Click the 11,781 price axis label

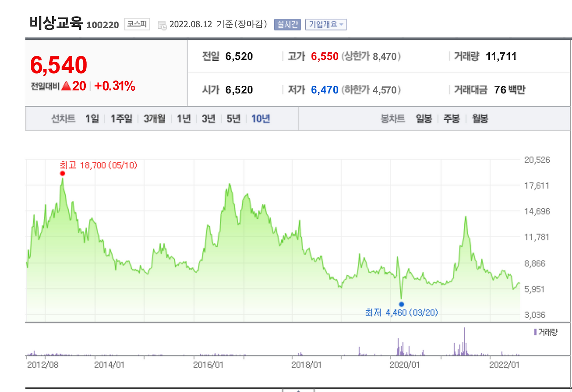(537, 237)
